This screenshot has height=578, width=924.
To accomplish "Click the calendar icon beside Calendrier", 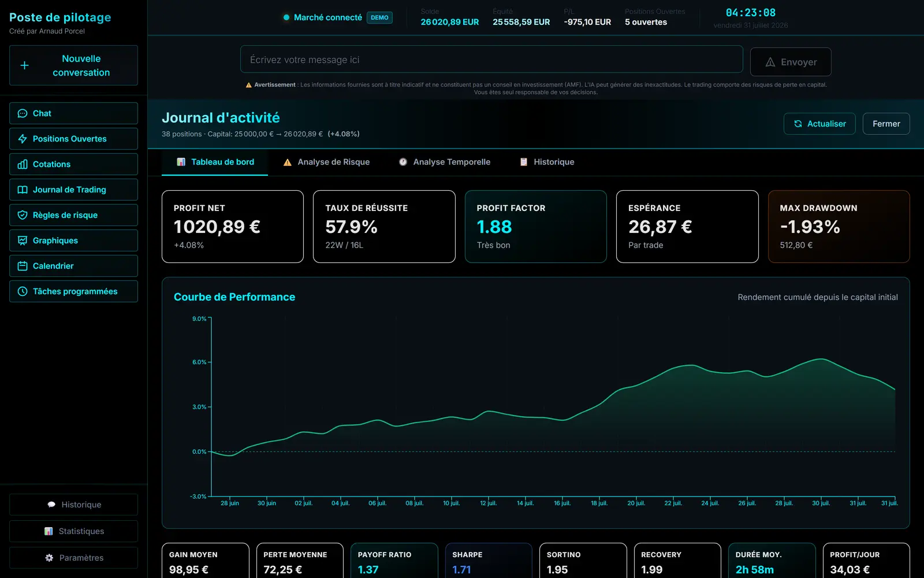I will 23,266.
